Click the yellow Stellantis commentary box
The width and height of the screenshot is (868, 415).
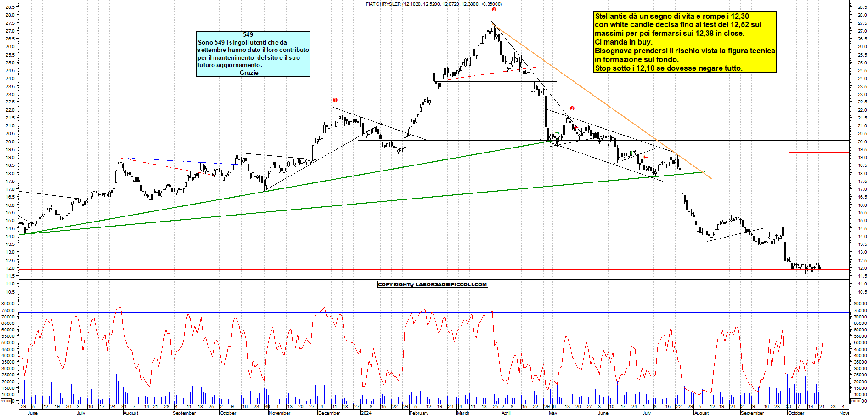685,42
